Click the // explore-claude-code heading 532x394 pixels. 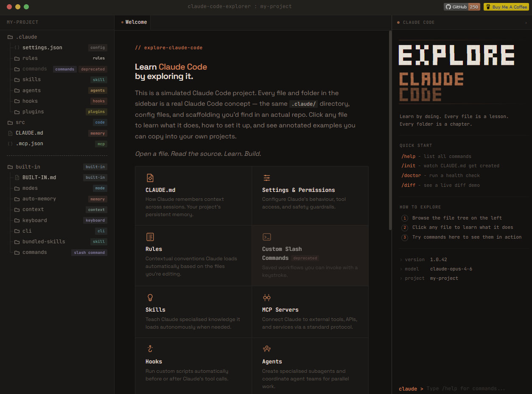[168, 48]
